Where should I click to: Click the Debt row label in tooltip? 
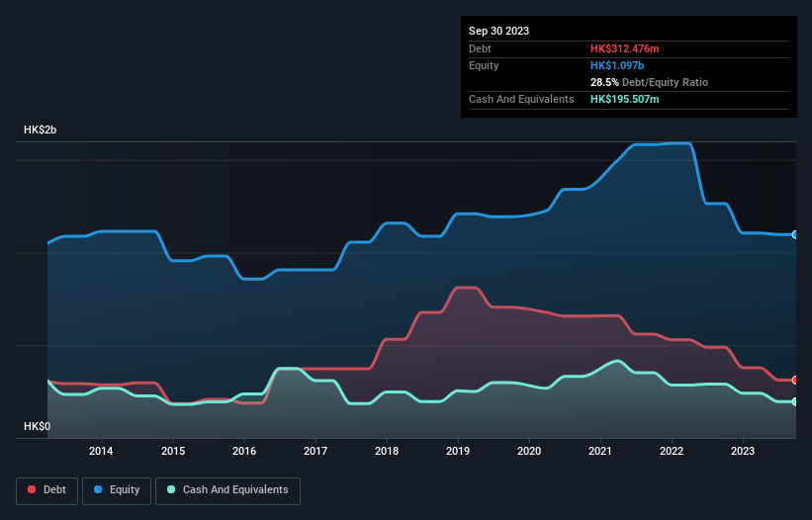click(480, 48)
